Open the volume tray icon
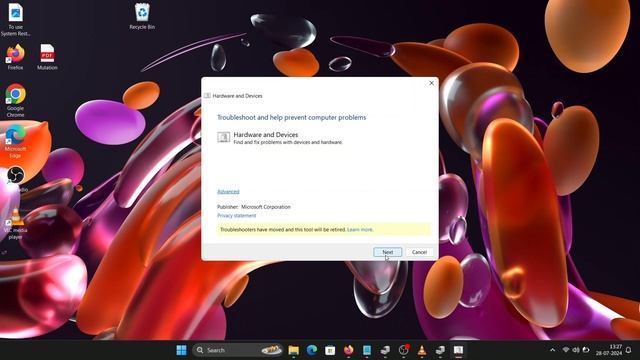This screenshot has height=360, width=640. click(x=576, y=350)
